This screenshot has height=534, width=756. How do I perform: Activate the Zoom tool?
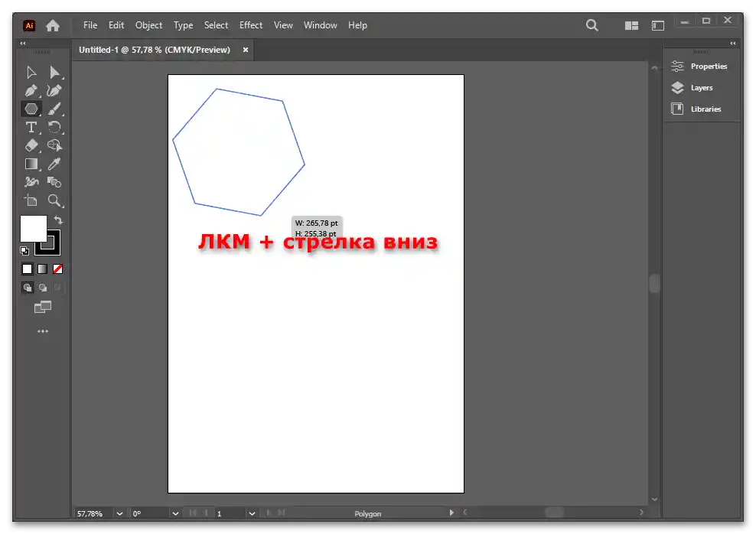point(54,200)
